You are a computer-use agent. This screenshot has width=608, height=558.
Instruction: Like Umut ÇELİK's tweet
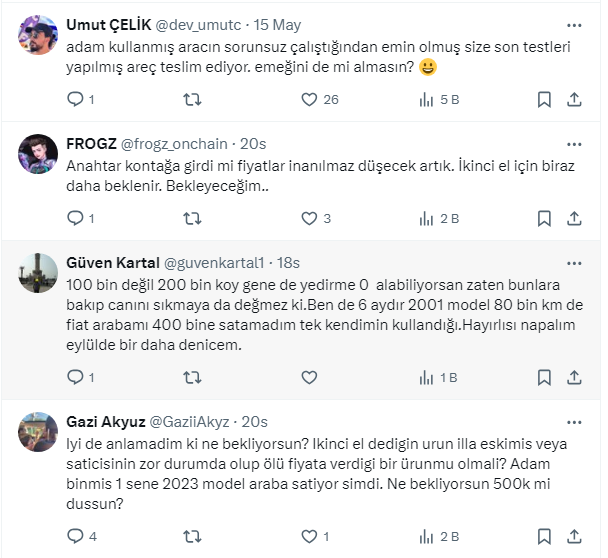[x=310, y=99]
